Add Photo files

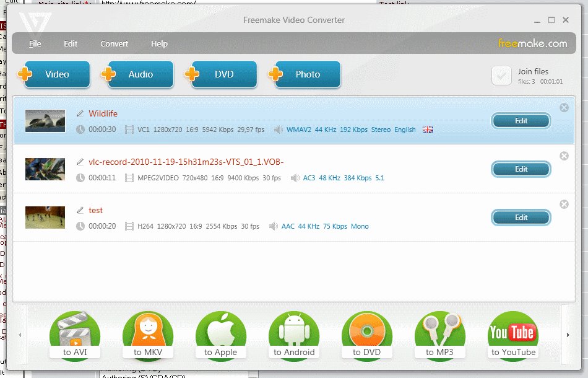click(305, 74)
